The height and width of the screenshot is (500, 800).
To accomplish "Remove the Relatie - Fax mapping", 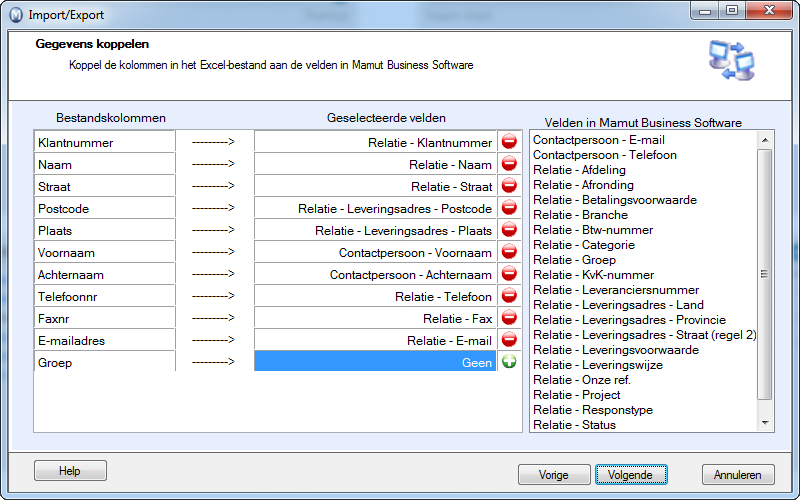I will [509, 317].
